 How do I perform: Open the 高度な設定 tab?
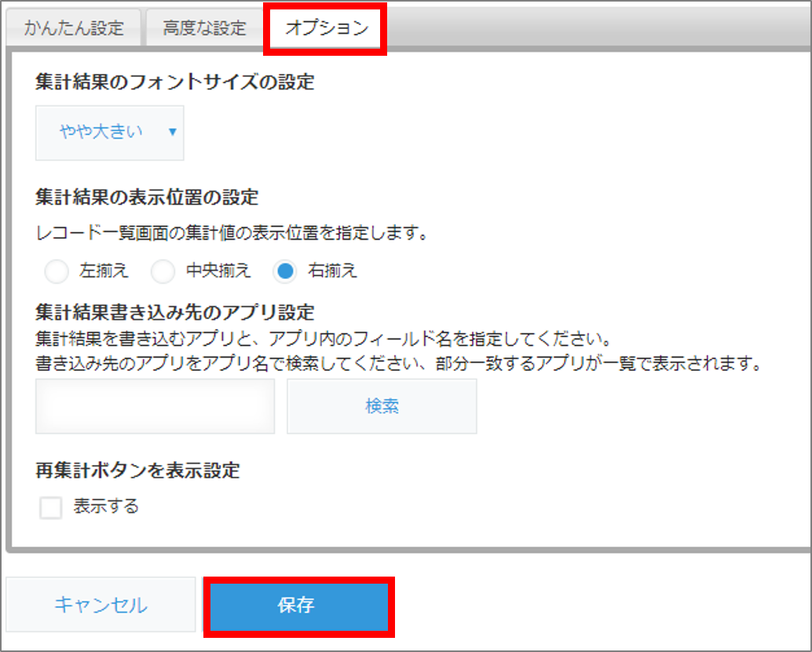204,29
